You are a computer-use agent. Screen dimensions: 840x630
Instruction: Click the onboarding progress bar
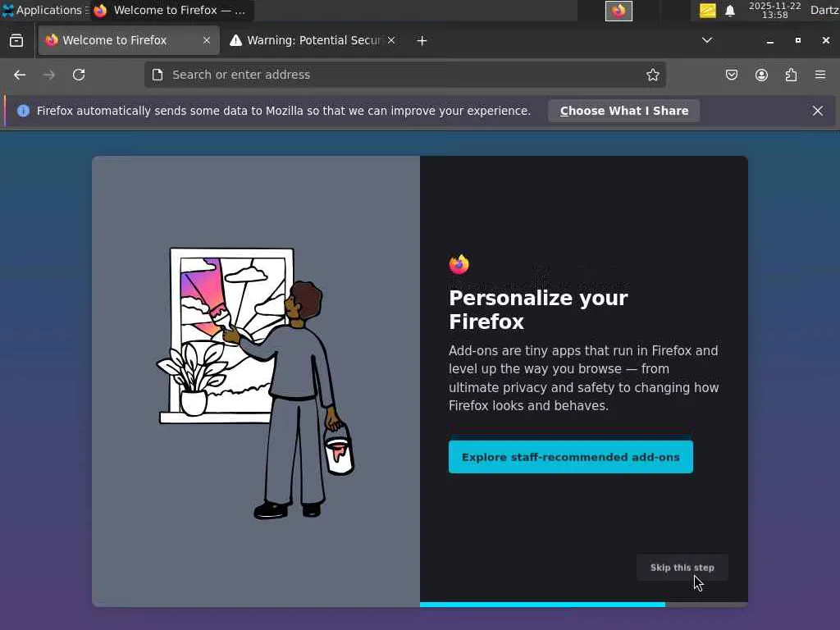[x=583, y=605]
